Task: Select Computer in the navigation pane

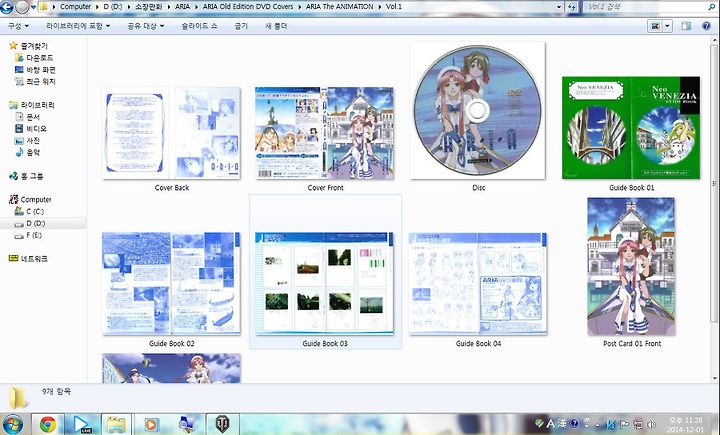Action: [x=30, y=199]
